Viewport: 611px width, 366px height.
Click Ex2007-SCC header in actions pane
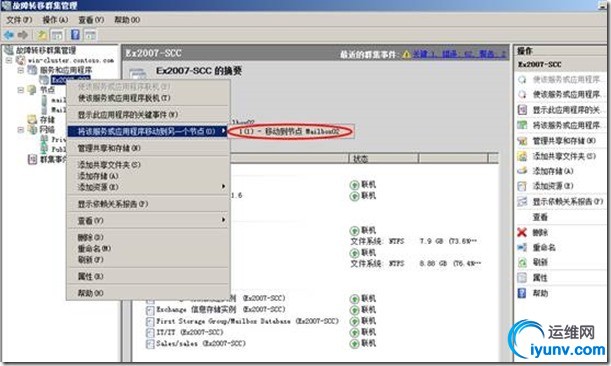540,64
